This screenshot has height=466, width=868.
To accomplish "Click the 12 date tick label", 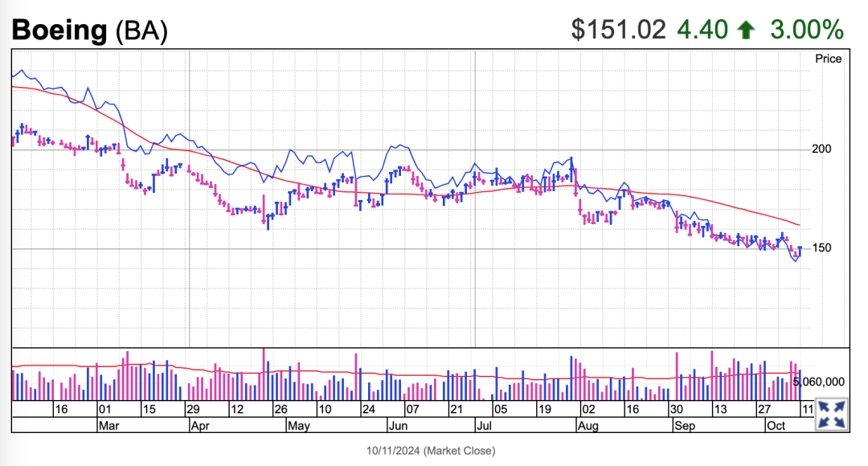I will [x=237, y=410].
